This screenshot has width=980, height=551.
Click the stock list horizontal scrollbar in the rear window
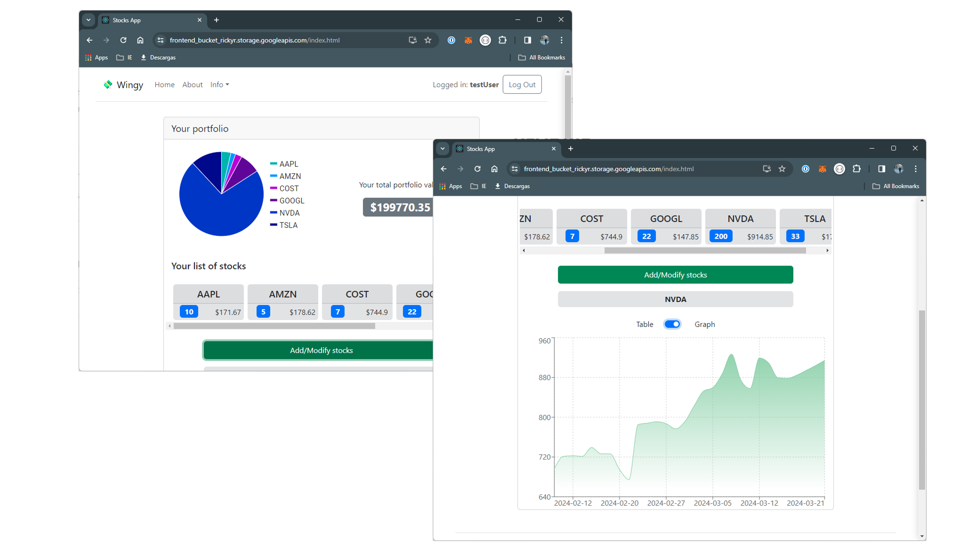click(274, 326)
